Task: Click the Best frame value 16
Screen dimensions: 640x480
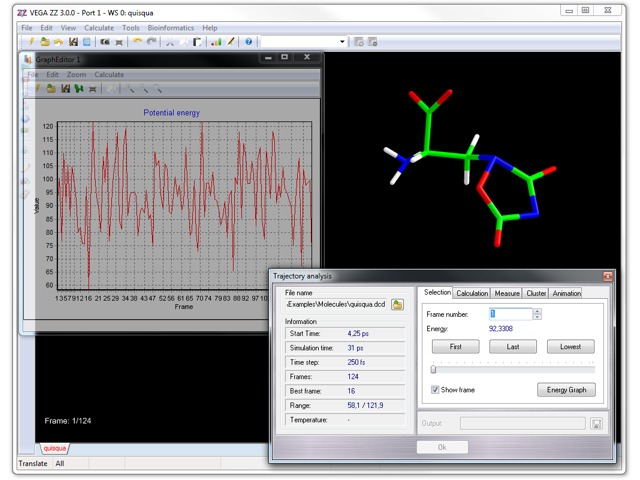Action: click(351, 391)
